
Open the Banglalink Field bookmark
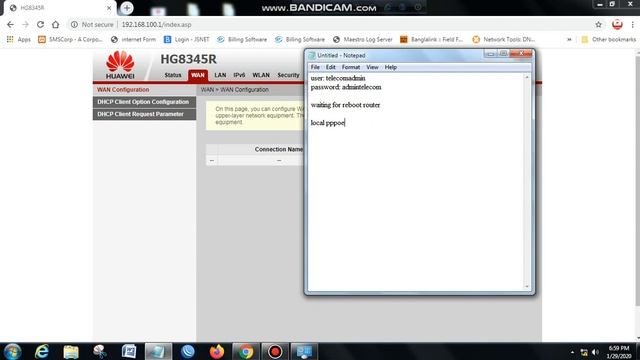431,39
